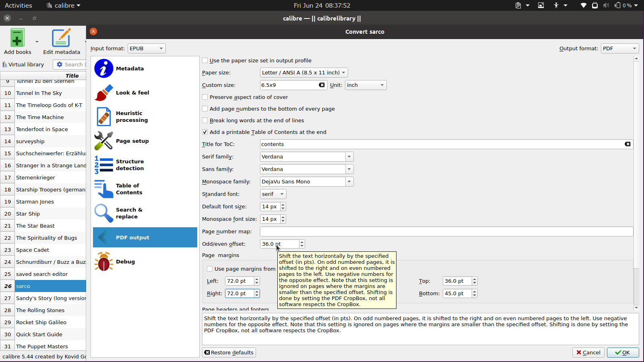Enable Add page numbers to bottom
This screenshot has height=362, width=644.
205,109
